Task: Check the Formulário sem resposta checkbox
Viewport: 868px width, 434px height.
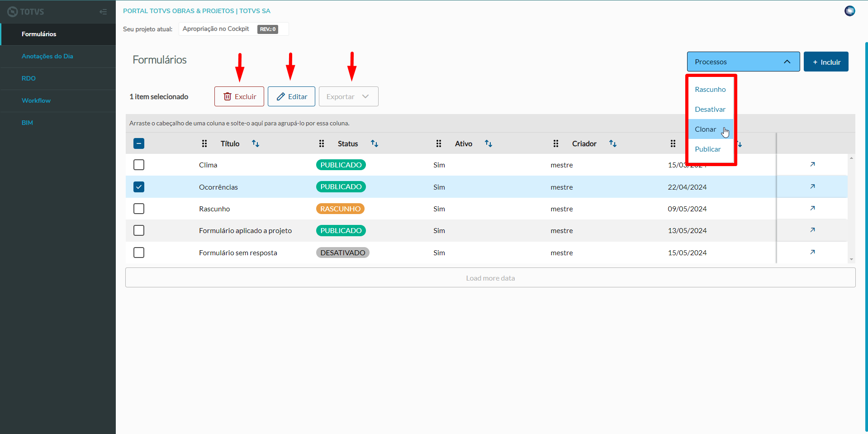Action: [x=139, y=253]
